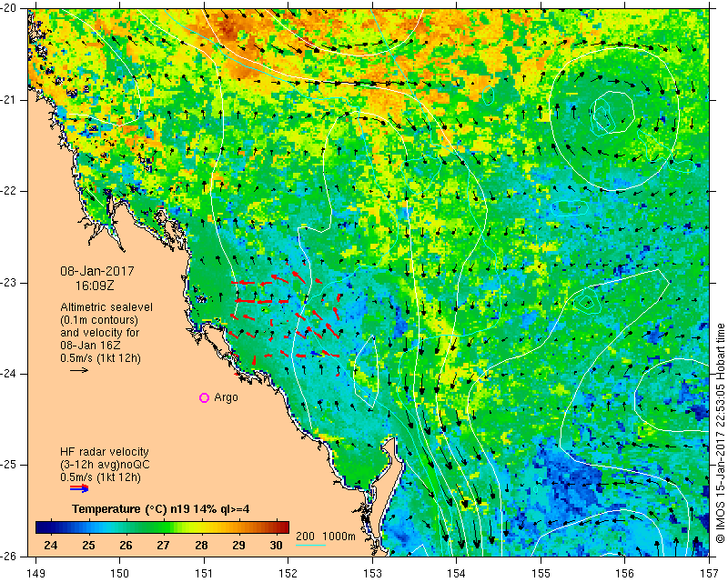Click the time text '16:09Z'
The height and width of the screenshot is (582, 728).
tap(95, 286)
